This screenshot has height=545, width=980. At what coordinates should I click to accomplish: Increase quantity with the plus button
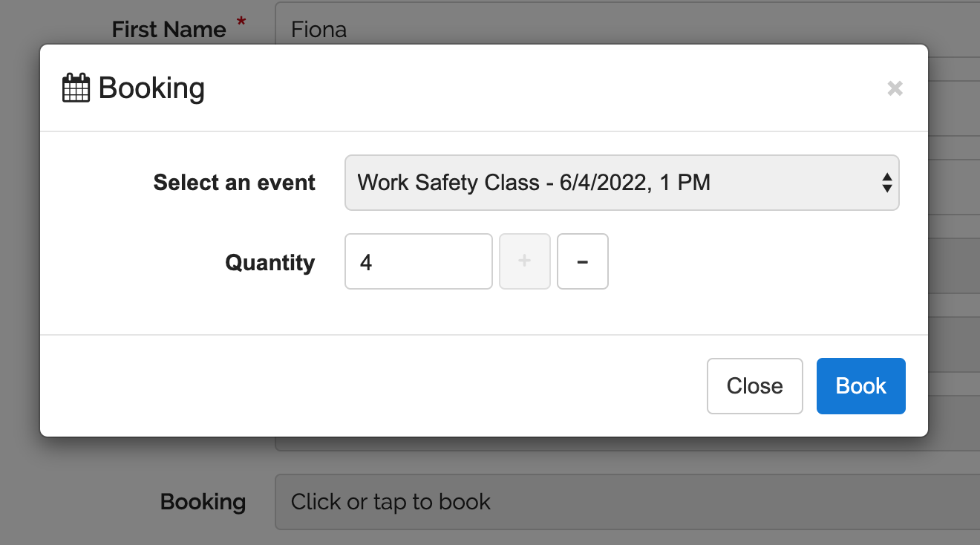coord(524,261)
